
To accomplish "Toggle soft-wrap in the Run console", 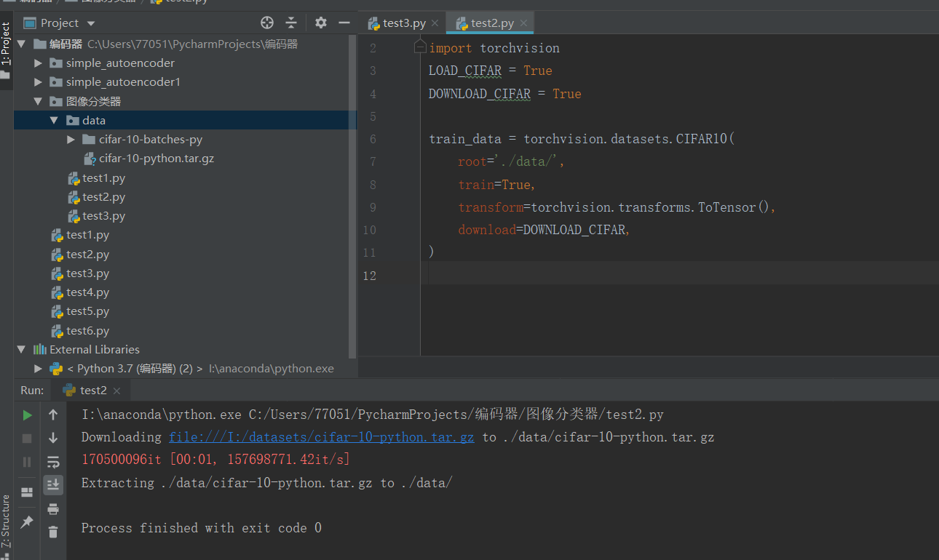I will click(53, 462).
